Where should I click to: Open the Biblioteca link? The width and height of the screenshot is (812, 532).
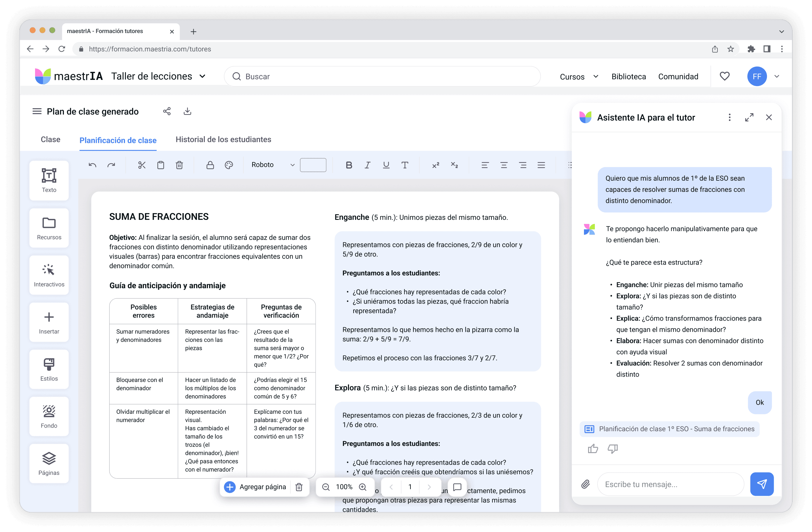628,76
